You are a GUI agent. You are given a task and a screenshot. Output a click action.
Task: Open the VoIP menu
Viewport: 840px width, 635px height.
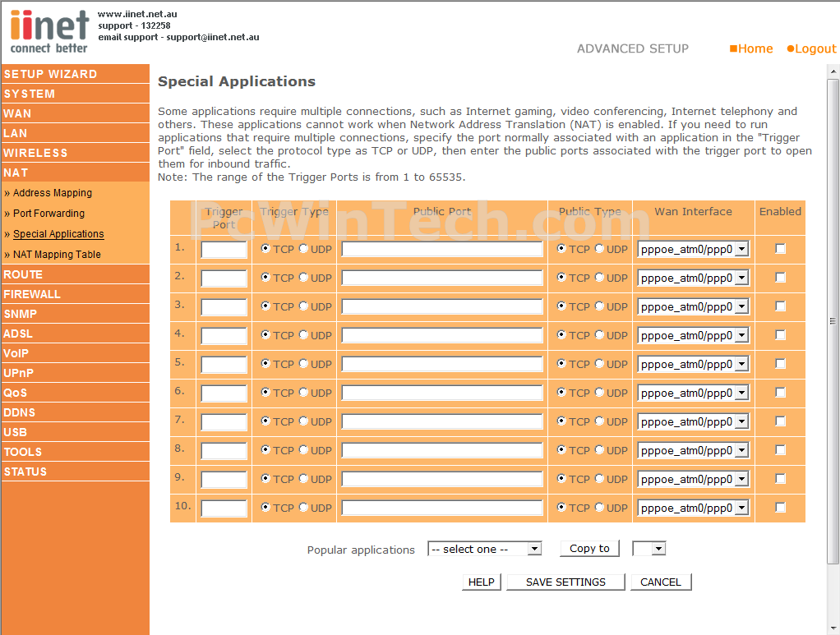click(x=75, y=354)
